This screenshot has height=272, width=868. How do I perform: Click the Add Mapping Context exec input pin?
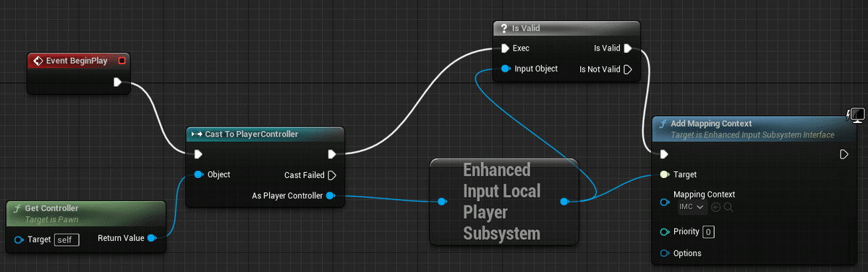[x=664, y=154]
